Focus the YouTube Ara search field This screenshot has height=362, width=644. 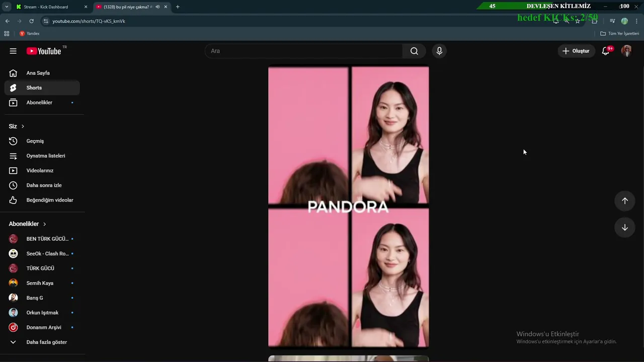[303, 51]
